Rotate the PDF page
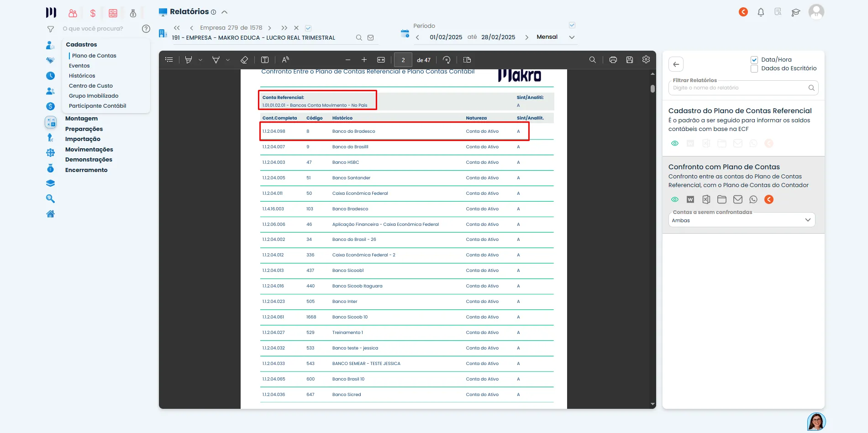 click(x=447, y=60)
